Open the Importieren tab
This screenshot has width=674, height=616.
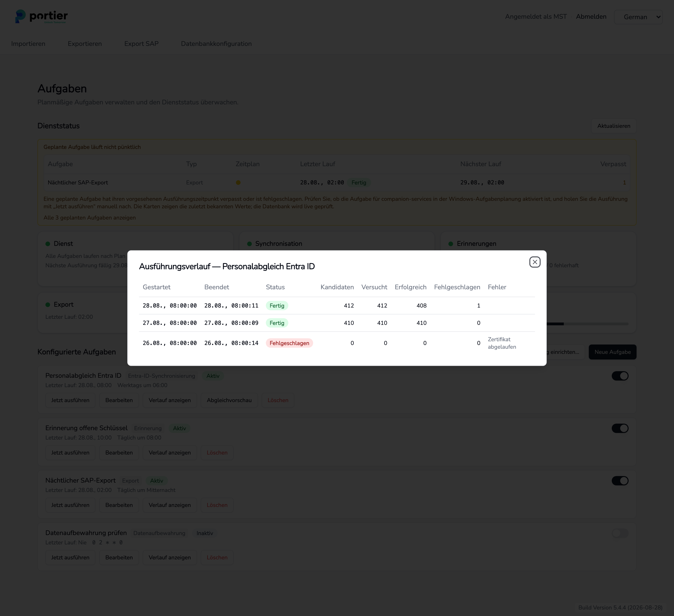28,44
